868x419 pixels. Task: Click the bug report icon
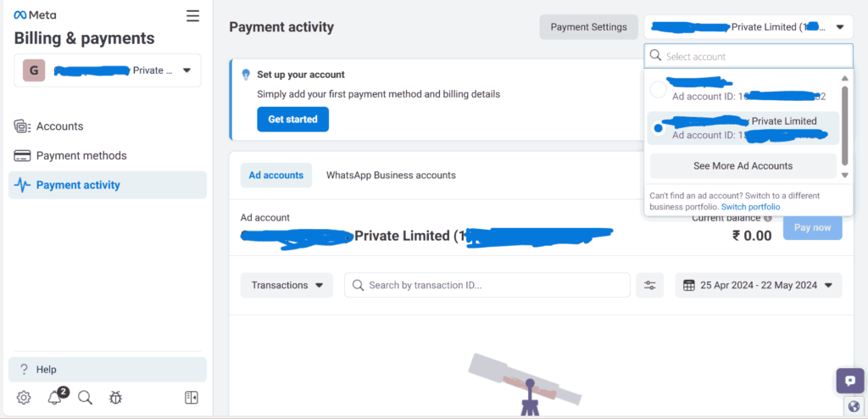pyautogui.click(x=116, y=397)
